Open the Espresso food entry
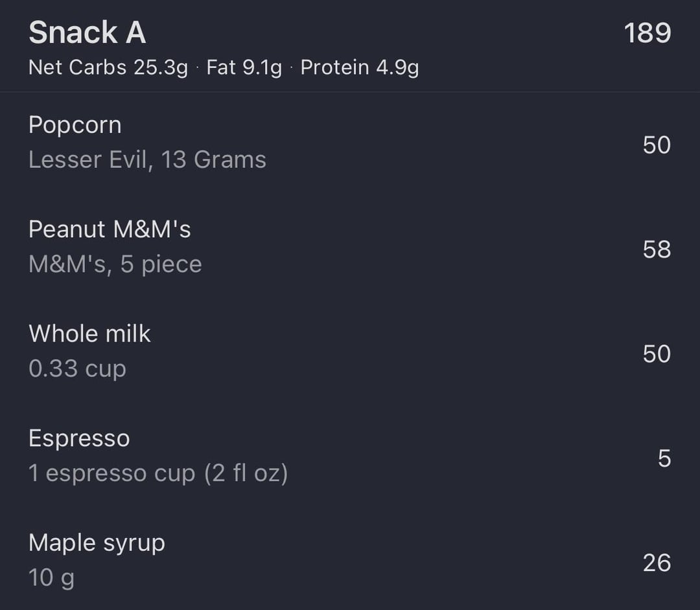This screenshot has width=700, height=610. click(79, 439)
